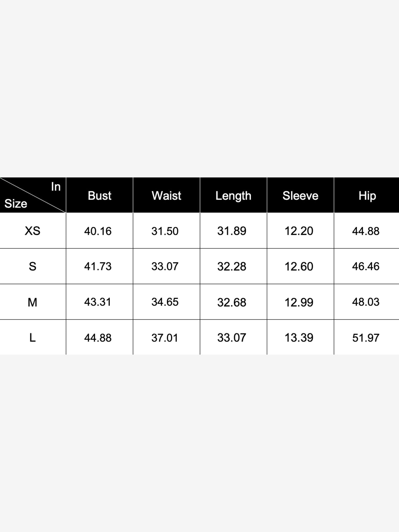This screenshot has height=532, width=399.
Task: Select S waist value 33.07
Action: click(165, 266)
